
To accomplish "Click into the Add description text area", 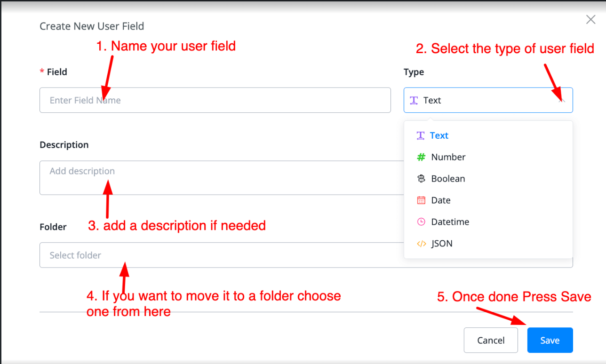I will (221, 178).
